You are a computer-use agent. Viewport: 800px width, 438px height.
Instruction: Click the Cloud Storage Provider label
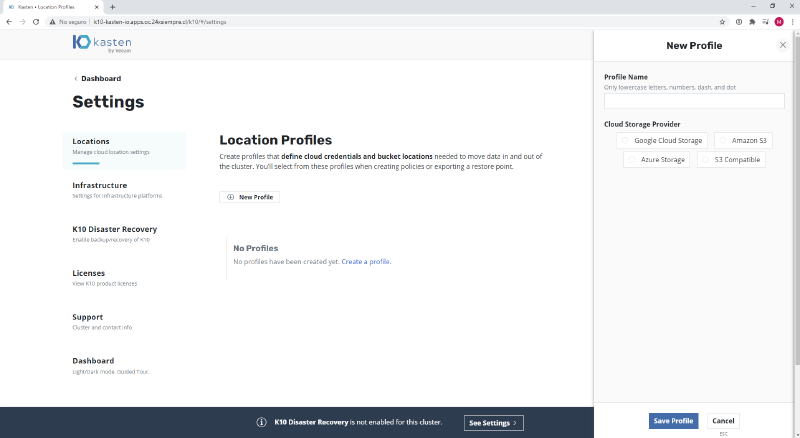[642, 124]
